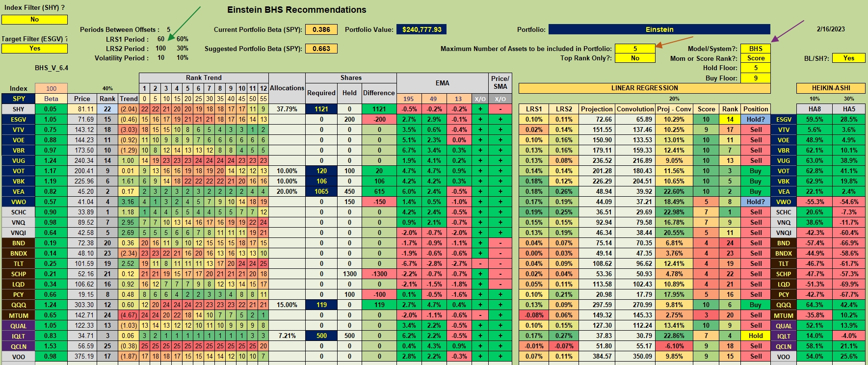Viewport: 868px width, 365px height.
Task: Select the Einstein portfolio name cell
Action: pos(659,29)
